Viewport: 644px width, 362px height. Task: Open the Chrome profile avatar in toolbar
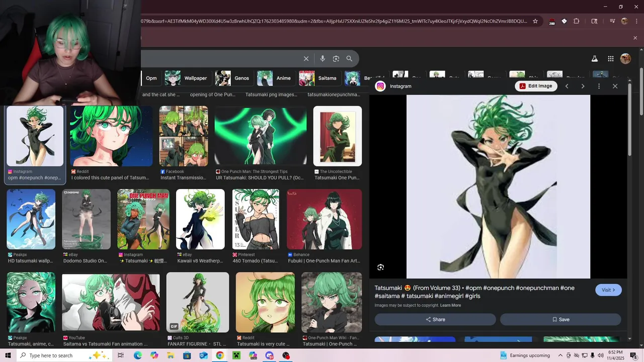click(x=624, y=21)
